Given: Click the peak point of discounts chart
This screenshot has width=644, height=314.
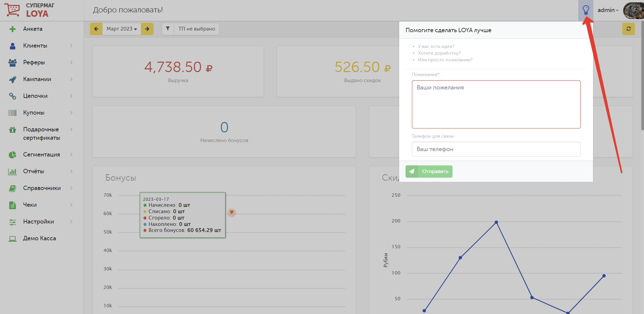Looking at the screenshot, I should coord(496,222).
